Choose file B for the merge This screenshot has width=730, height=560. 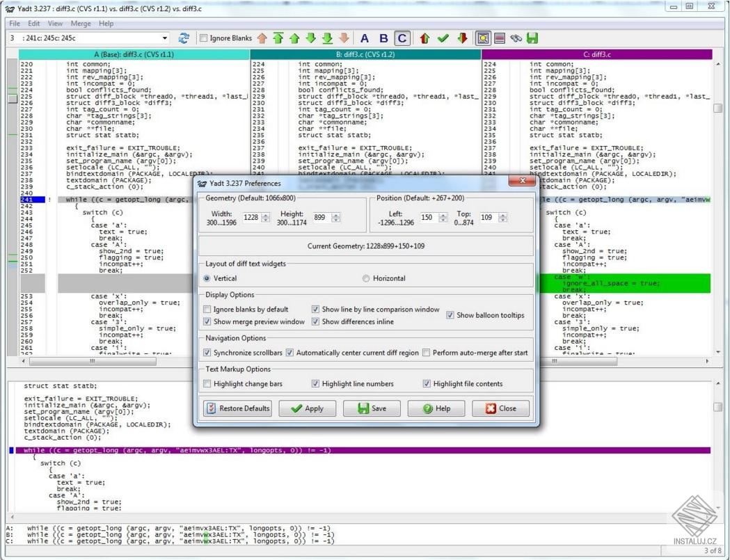pyautogui.click(x=383, y=38)
